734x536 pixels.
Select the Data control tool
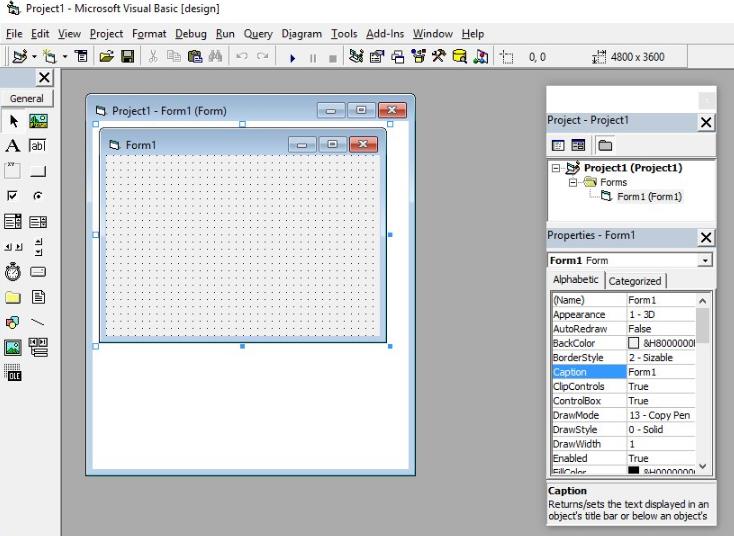click(x=38, y=347)
